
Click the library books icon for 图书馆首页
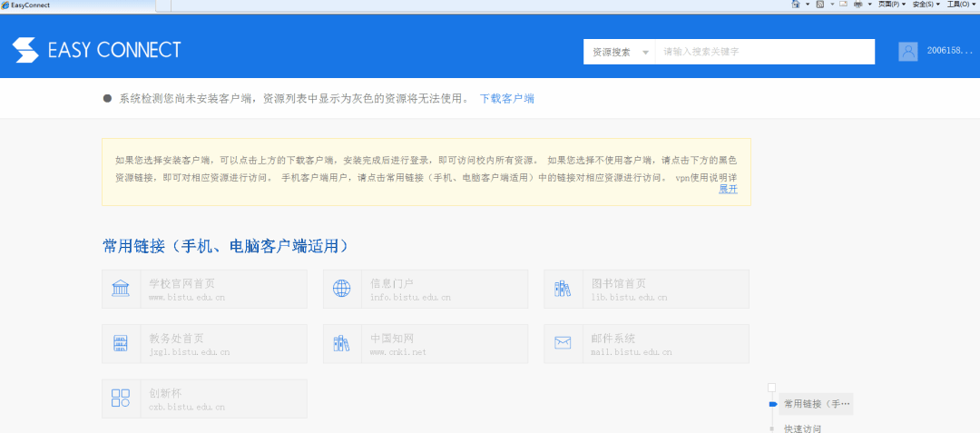[563, 290]
